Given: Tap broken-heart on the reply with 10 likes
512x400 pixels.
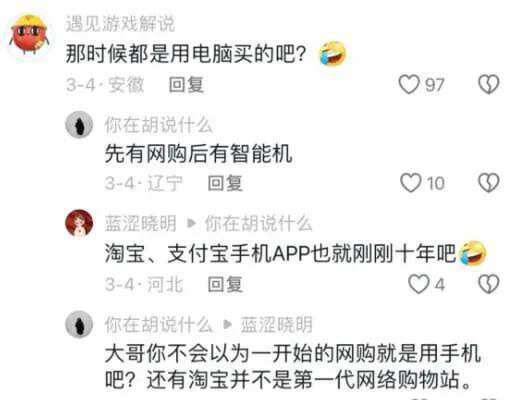Looking at the screenshot, I should point(489,183).
